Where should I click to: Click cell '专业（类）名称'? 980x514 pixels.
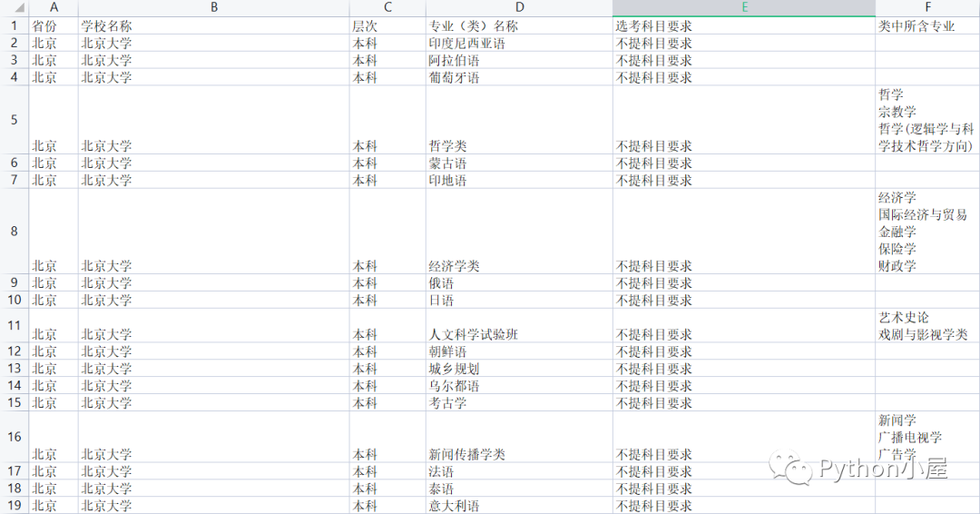(x=519, y=26)
